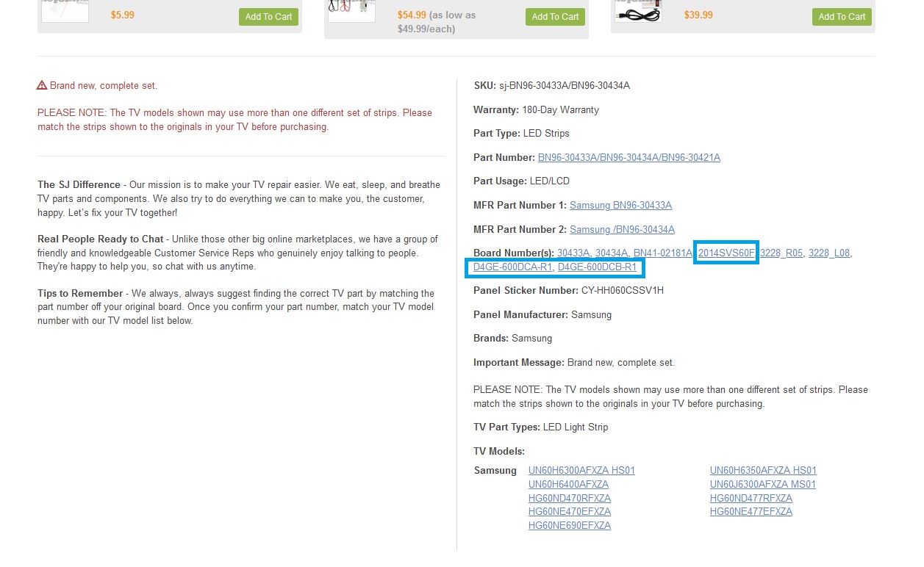This screenshot has height=567, width=924.
Task: Open board number 30433A link
Action: coord(573,253)
